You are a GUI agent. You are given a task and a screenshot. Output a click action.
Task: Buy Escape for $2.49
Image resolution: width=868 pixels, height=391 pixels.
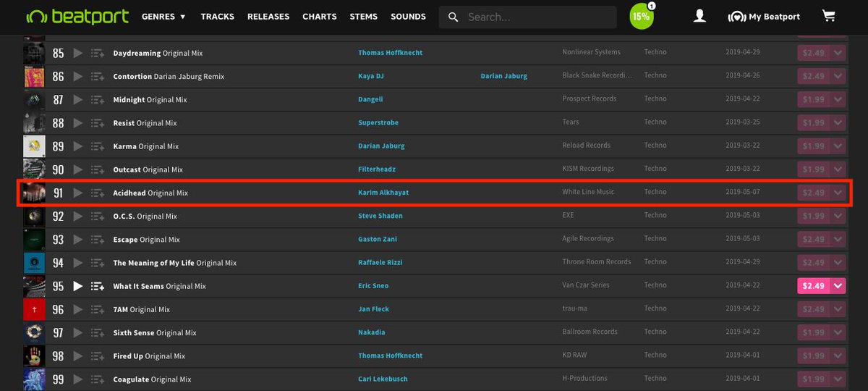coord(814,239)
